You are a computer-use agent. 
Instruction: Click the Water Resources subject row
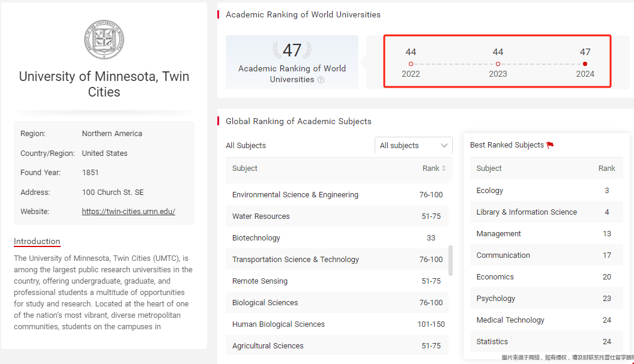(337, 216)
